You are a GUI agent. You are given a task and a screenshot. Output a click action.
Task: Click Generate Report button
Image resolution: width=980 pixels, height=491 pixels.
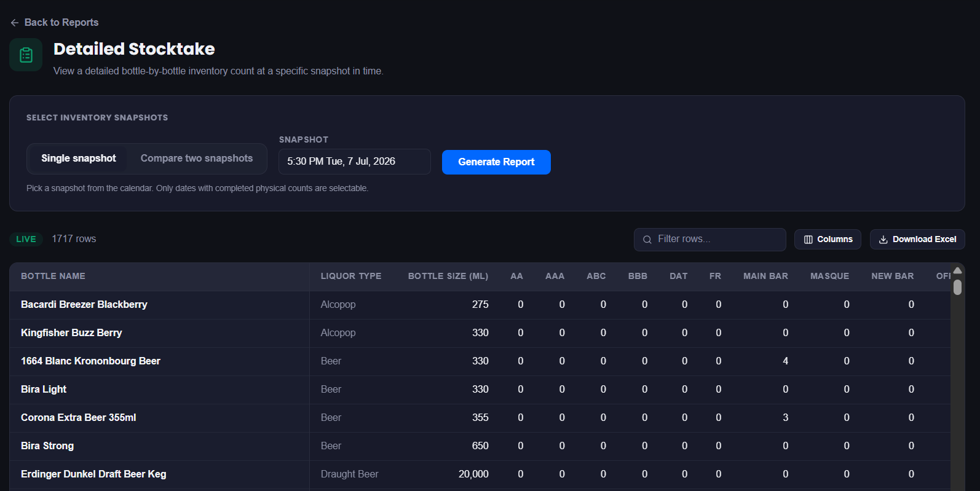[x=496, y=162]
